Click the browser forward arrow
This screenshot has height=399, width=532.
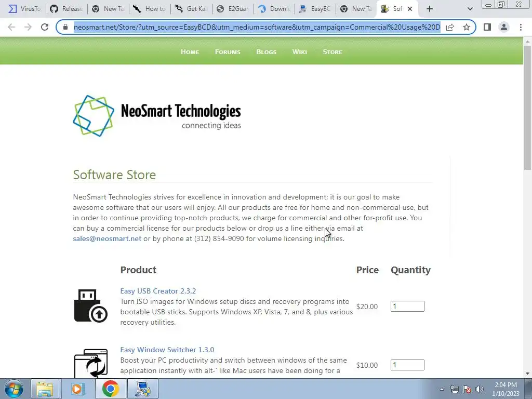pos(28,27)
